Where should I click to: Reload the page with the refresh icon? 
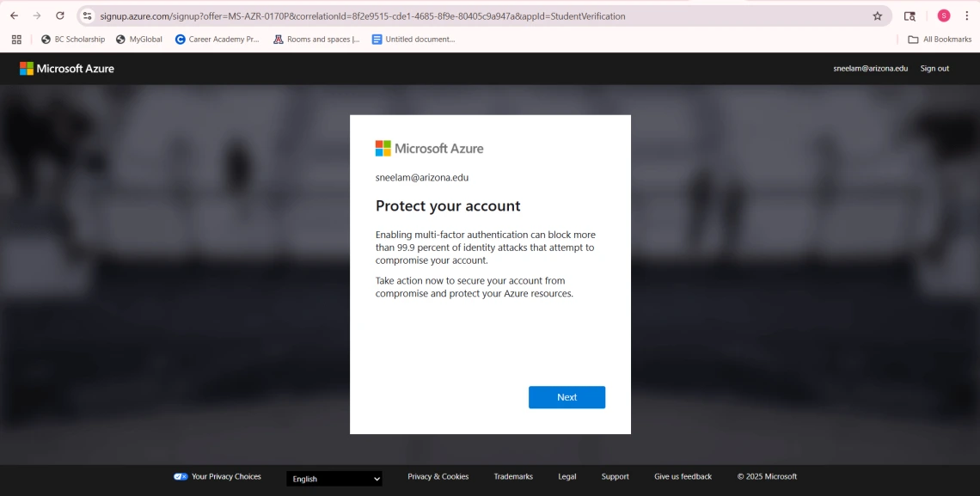click(x=60, y=15)
